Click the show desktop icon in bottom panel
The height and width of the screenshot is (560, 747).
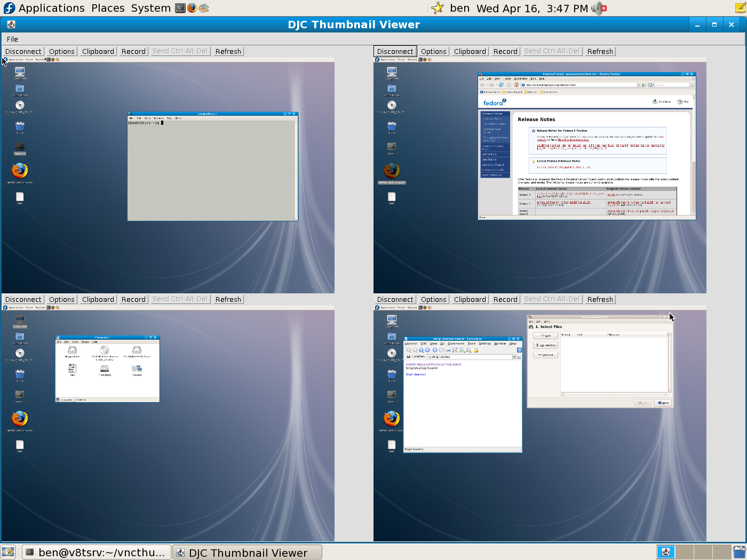[7, 552]
